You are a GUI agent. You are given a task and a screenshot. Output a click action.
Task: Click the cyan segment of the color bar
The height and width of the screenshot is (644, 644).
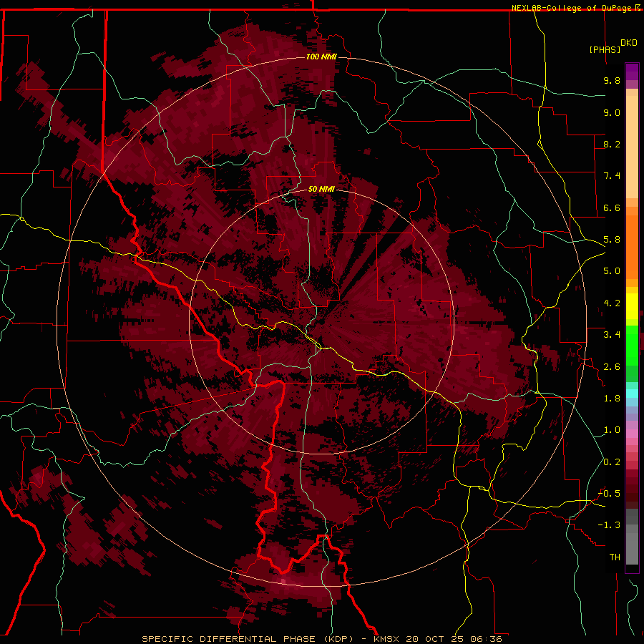tap(632, 393)
